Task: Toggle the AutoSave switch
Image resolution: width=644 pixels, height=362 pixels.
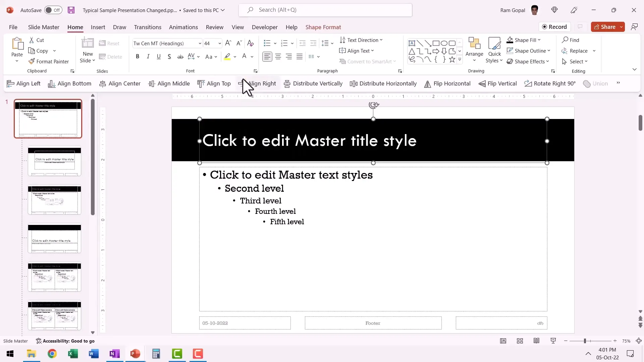Action: pyautogui.click(x=53, y=10)
